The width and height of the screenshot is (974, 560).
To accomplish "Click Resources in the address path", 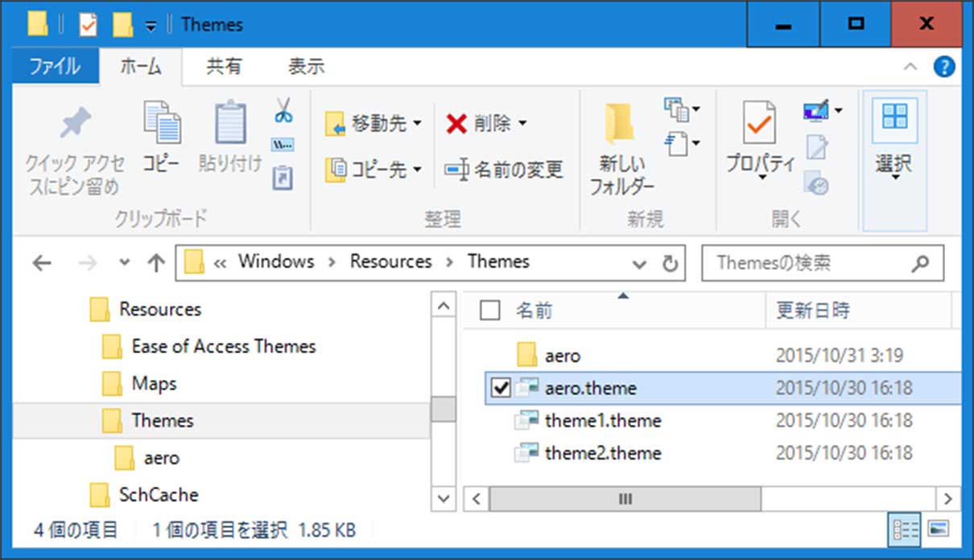I will (390, 261).
